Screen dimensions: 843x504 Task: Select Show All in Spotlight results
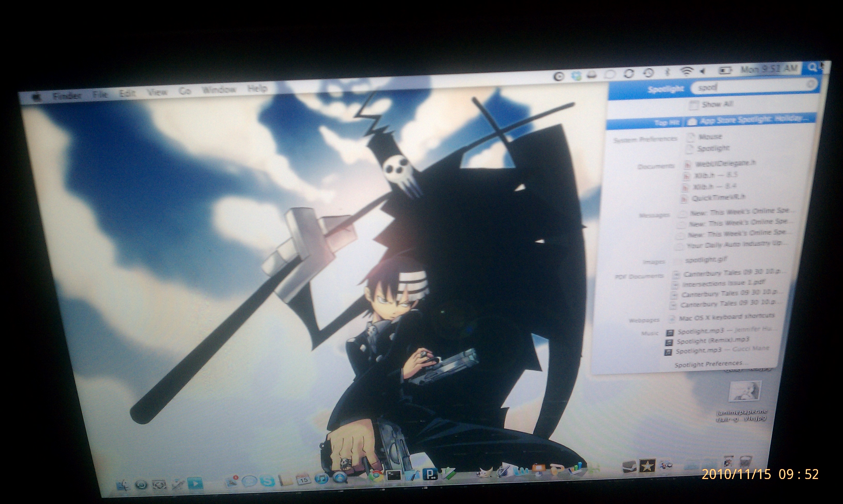(x=711, y=104)
